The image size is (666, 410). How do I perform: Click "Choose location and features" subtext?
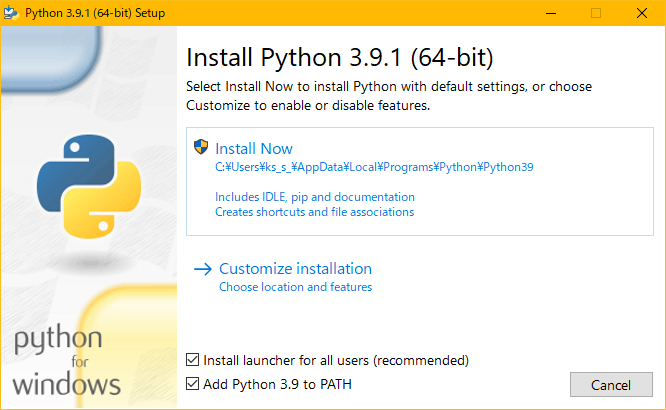(x=295, y=288)
